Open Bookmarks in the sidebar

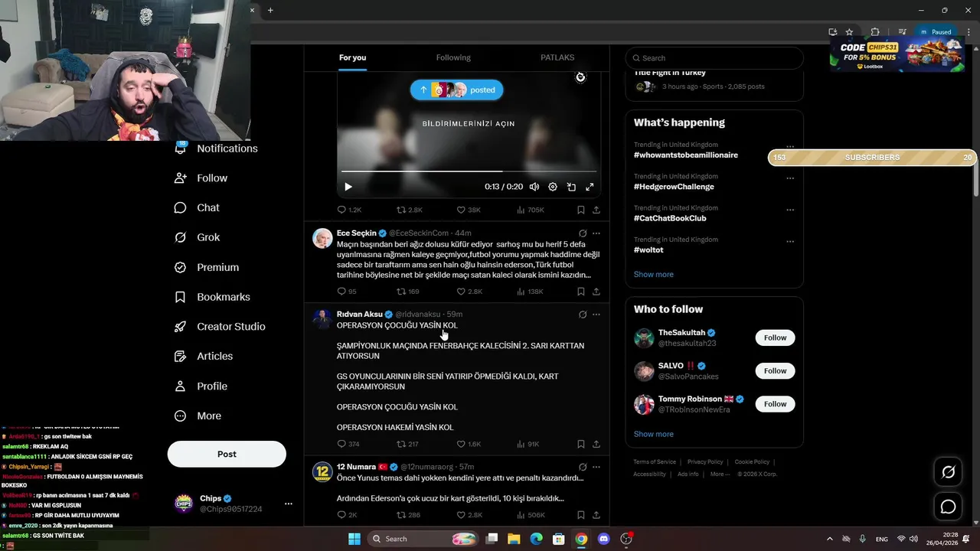click(x=212, y=297)
